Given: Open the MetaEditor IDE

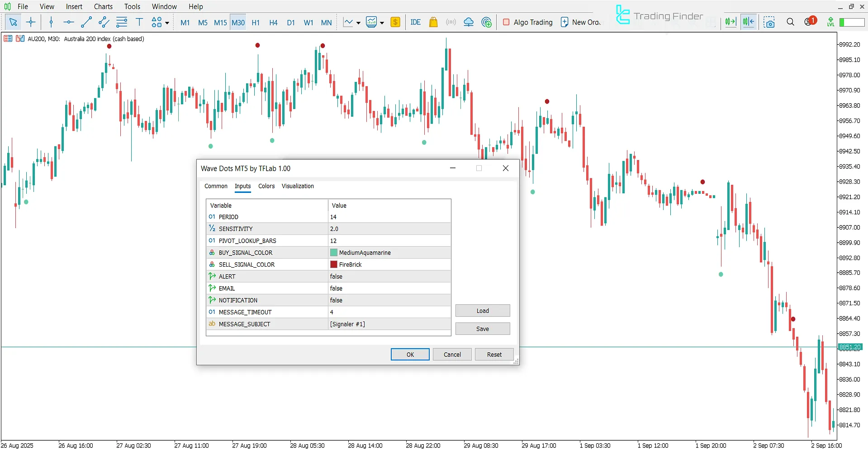Looking at the screenshot, I should [415, 22].
